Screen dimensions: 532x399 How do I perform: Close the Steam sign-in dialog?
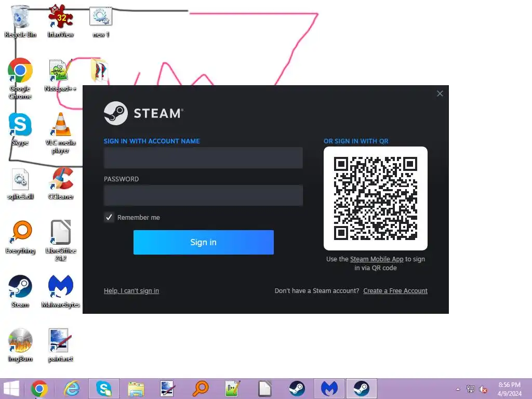pyautogui.click(x=440, y=94)
